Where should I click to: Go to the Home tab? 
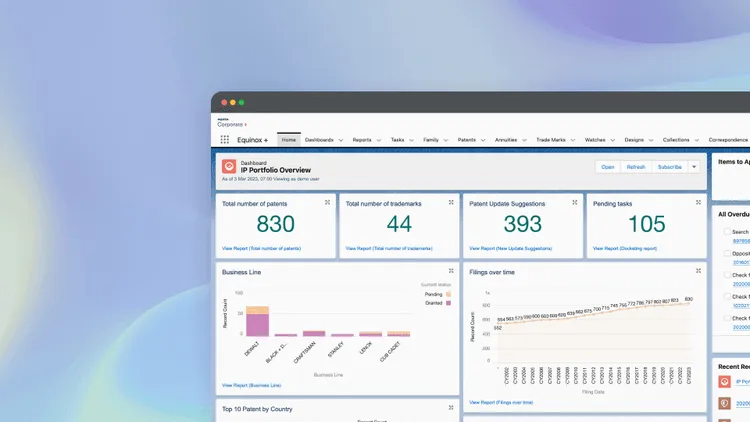coord(288,140)
